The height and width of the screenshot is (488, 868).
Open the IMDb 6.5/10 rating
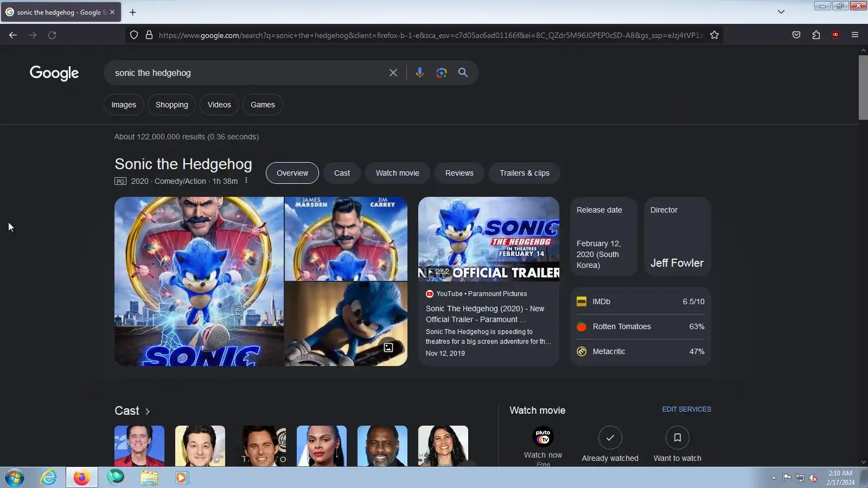tap(641, 301)
